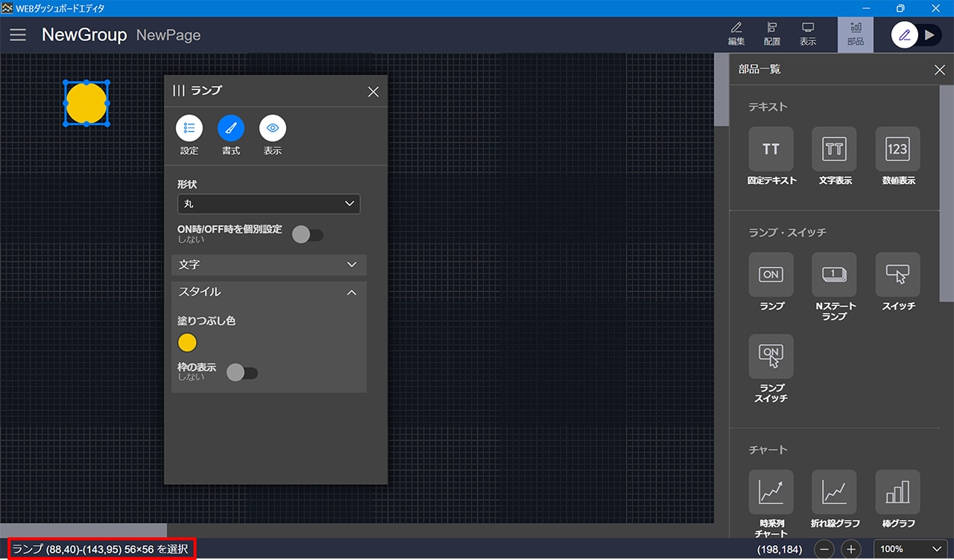Click the 編集 edit toolbar button

click(x=736, y=34)
